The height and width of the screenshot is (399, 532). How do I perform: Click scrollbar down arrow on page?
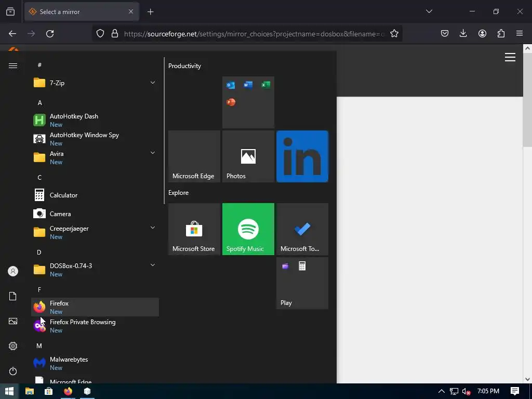click(527, 379)
